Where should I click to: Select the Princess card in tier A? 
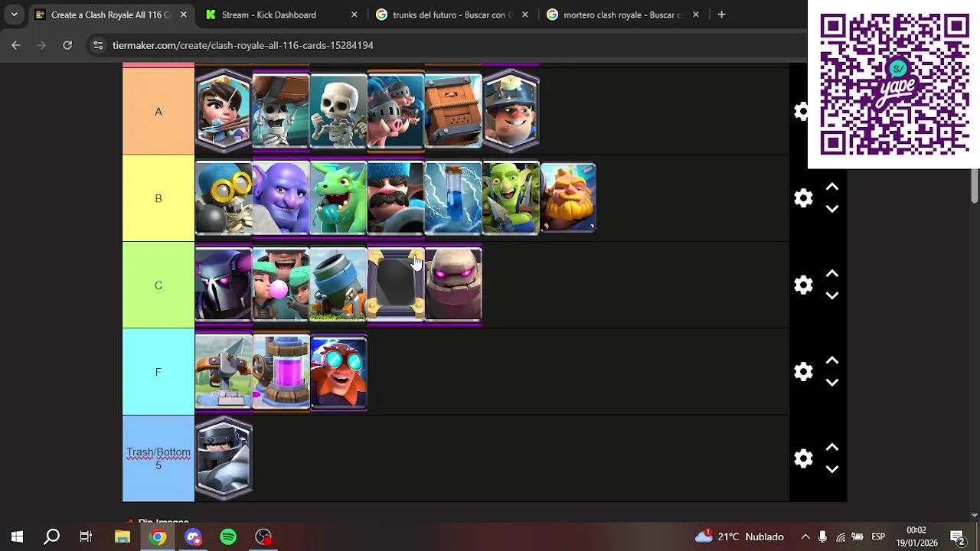point(224,112)
